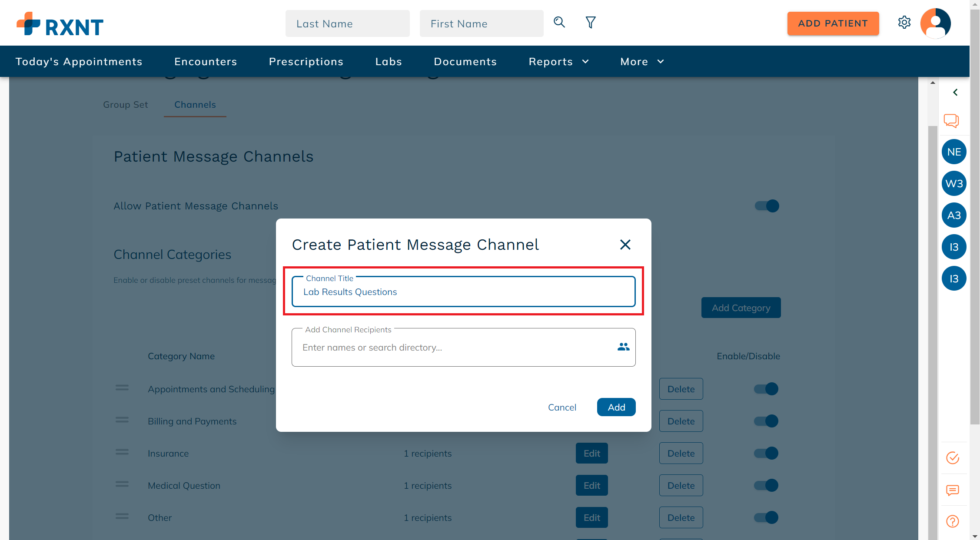Click the recipients directory people icon

[x=624, y=347]
